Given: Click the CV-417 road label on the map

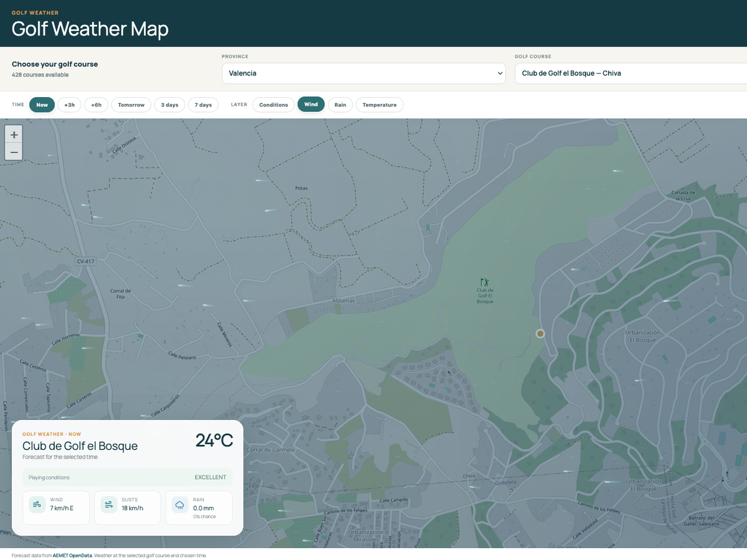Looking at the screenshot, I should (x=85, y=261).
